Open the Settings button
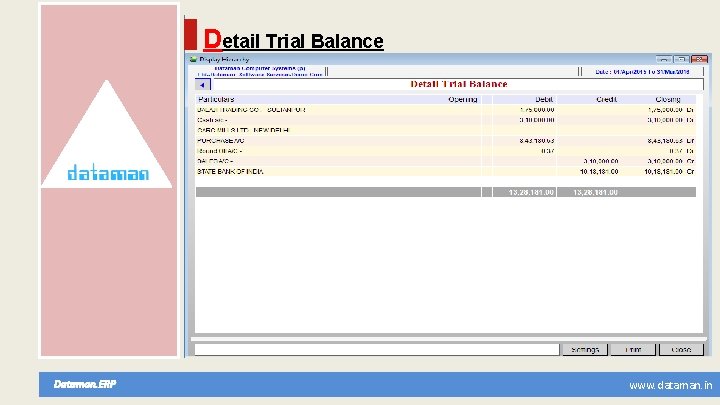Viewport: 720px width, 405px height. tap(585, 349)
